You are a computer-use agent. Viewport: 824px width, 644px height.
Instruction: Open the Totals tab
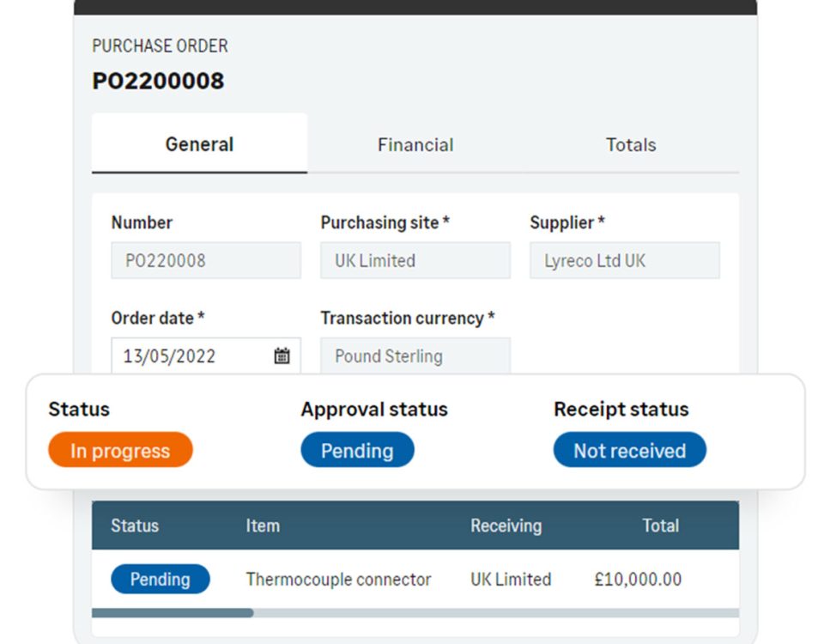(x=631, y=144)
